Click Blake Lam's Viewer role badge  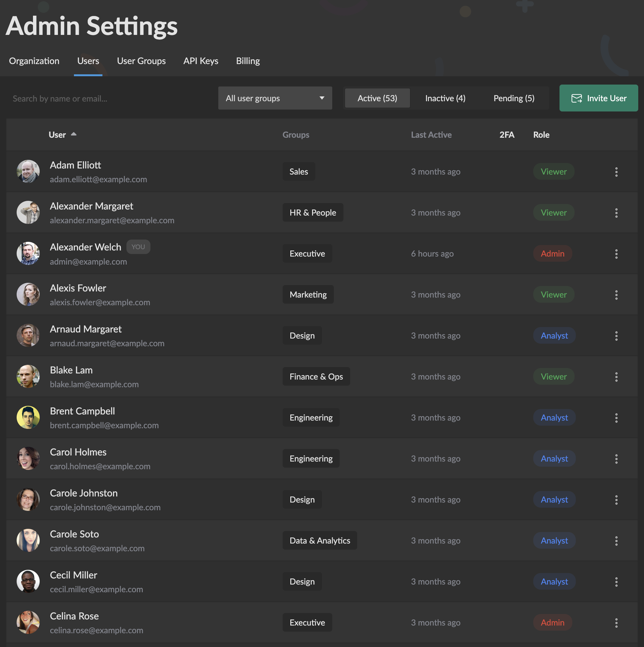tap(554, 376)
